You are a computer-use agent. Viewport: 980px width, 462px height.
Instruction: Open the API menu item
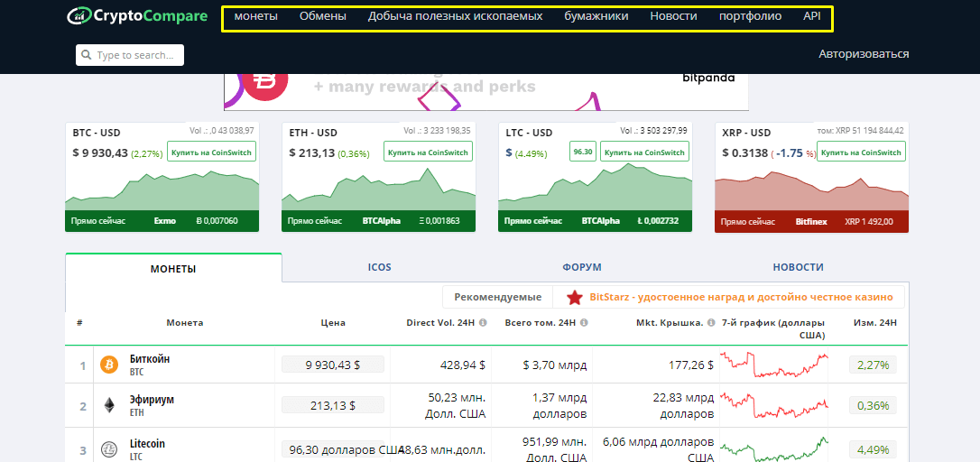[x=812, y=16]
